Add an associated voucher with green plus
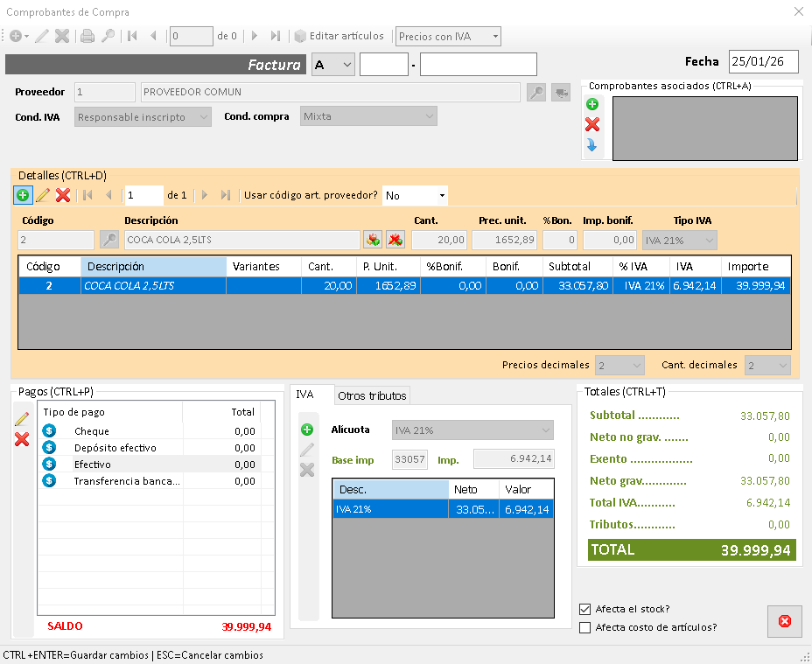Viewport: 812px width, 664px height. coord(592,104)
